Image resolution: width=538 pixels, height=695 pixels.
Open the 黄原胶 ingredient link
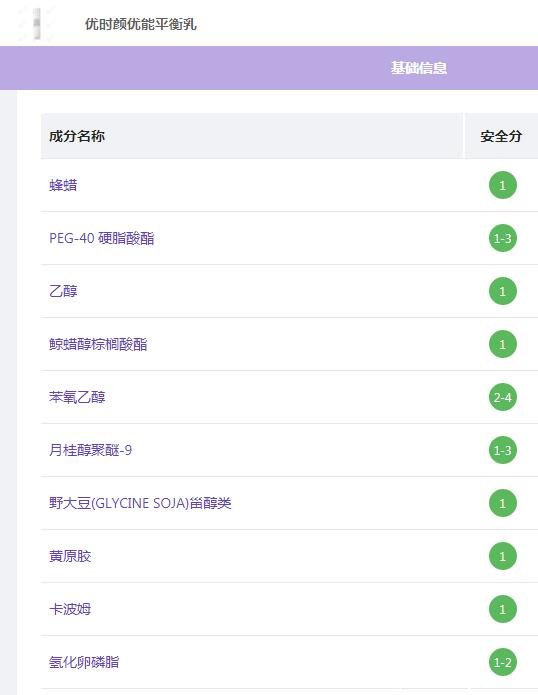(70, 556)
